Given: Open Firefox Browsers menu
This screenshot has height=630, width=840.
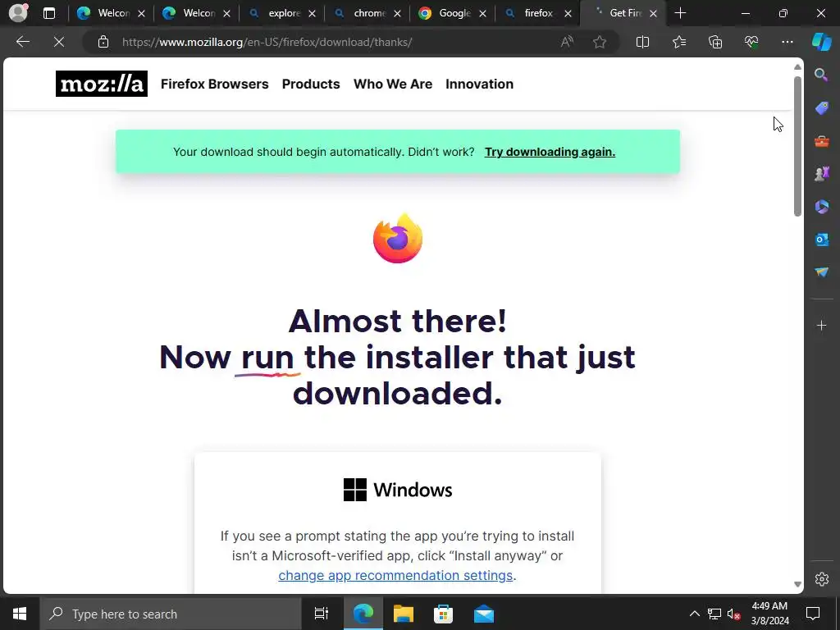Looking at the screenshot, I should (x=214, y=84).
